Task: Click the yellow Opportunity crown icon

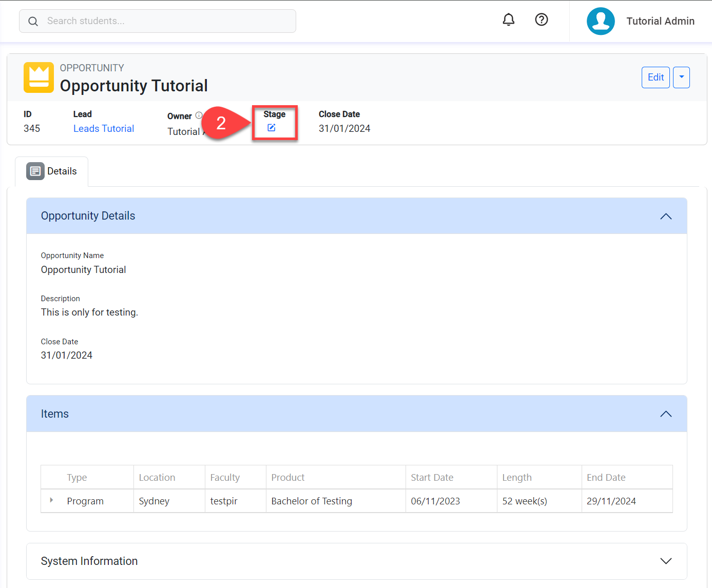Action: [x=39, y=77]
